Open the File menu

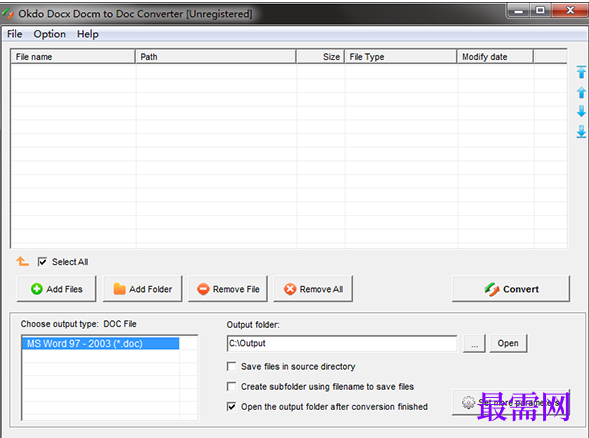pyautogui.click(x=15, y=34)
